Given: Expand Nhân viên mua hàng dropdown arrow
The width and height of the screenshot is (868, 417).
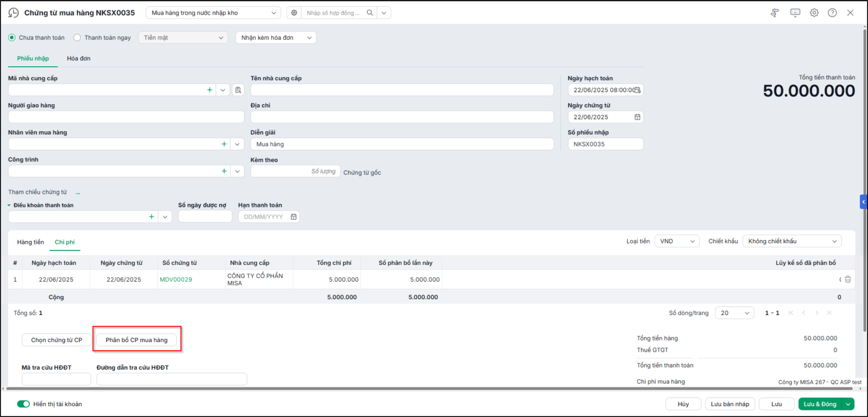Looking at the screenshot, I should click(237, 144).
